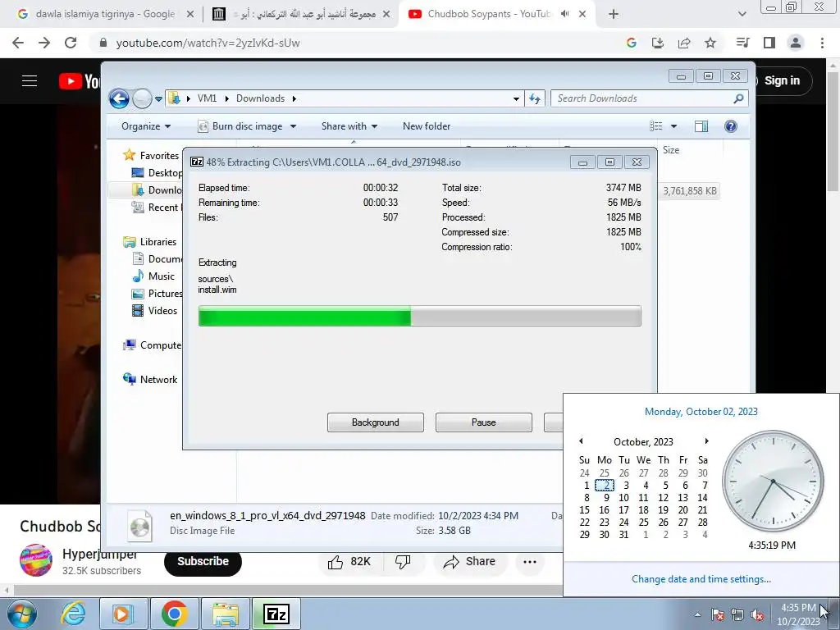
Task: Open a new Chrome tab
Action: 614,15
